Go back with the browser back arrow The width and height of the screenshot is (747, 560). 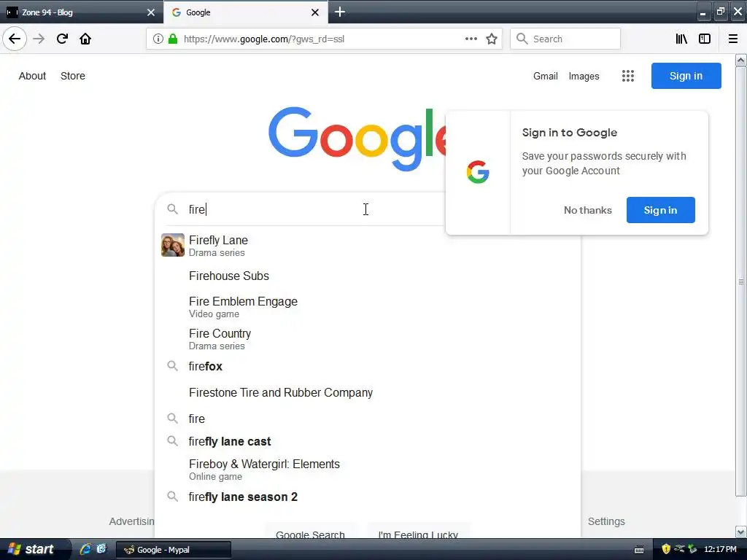pos(15,39)
